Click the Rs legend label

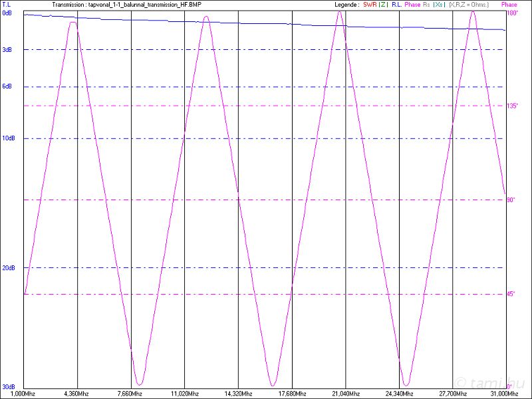click(426, 5)
